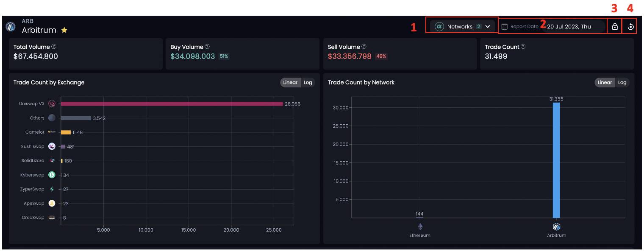
Task: Click the Kyberswap exchange icon
Action: click(52, 175)
